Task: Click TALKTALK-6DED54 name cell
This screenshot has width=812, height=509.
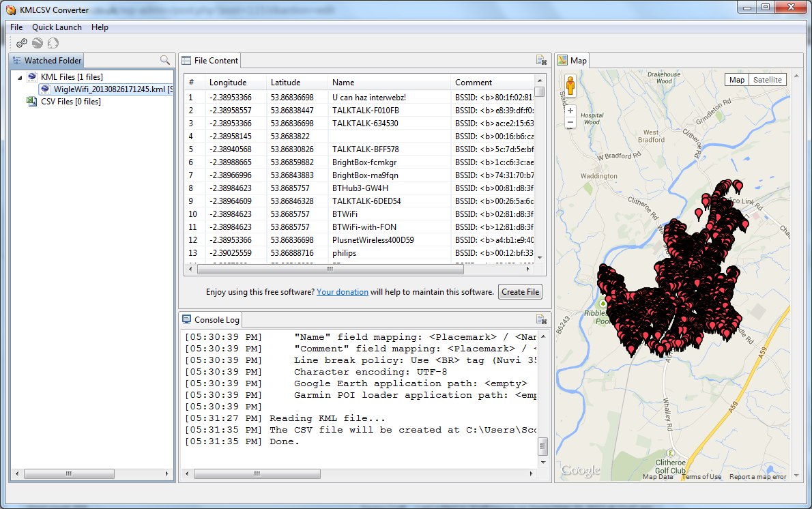Action: (x=390, y=201)
